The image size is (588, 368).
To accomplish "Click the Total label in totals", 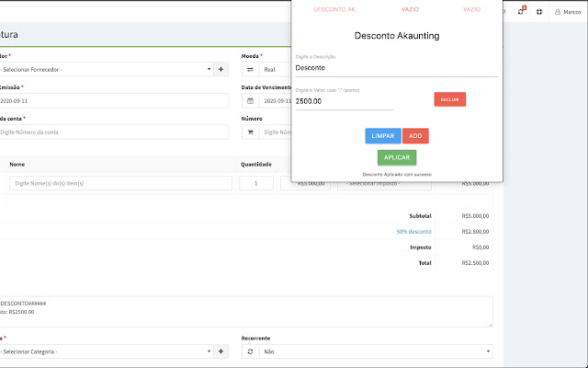I will tap(424, 263).
